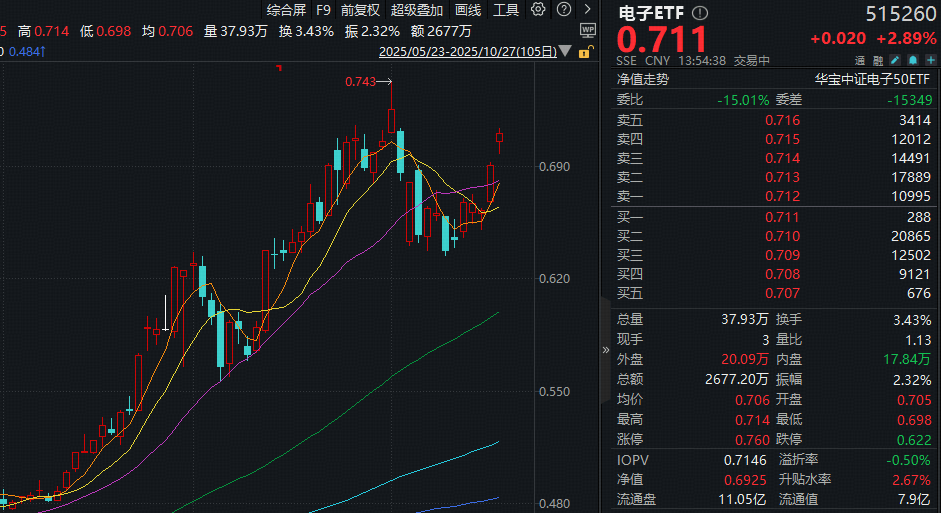
Task: Click the help question mark icon
Action: [x=563, y=10]
